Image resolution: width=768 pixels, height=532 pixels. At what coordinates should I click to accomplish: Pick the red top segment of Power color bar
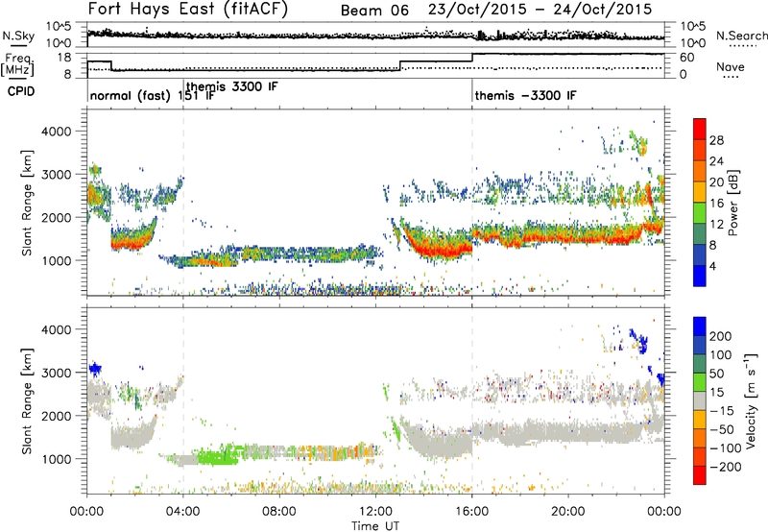pyautogui.click(x=700, y=129)
